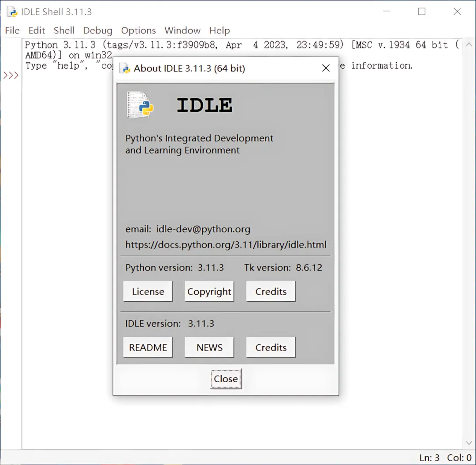
Task: Click the >>> shell prompt
Action: coord(11,75)
